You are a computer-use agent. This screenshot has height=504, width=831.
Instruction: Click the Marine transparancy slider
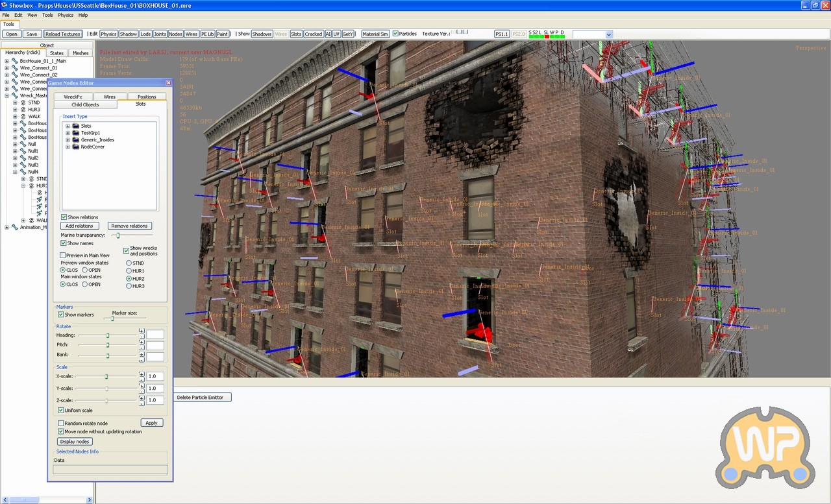click(x=118, y=235)
